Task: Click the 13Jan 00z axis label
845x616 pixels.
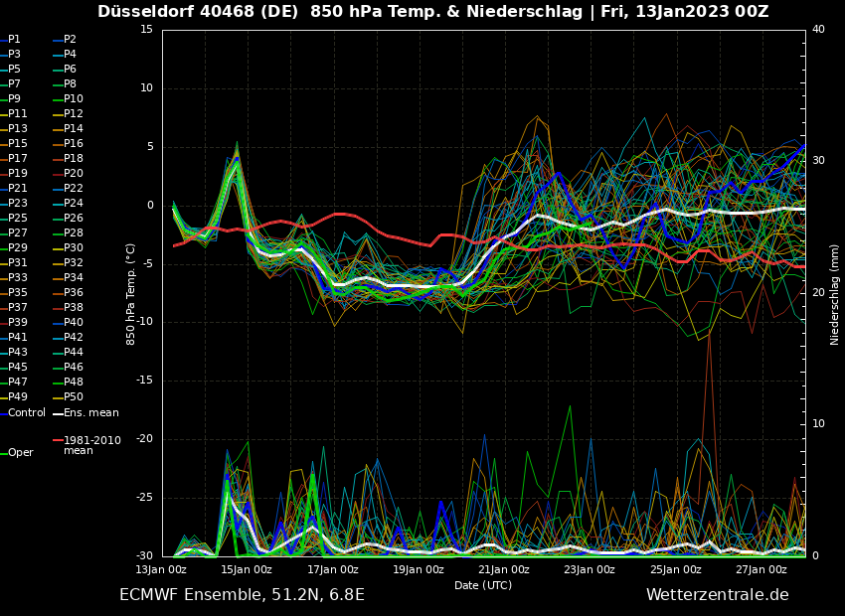Action: tap(161, 569)
